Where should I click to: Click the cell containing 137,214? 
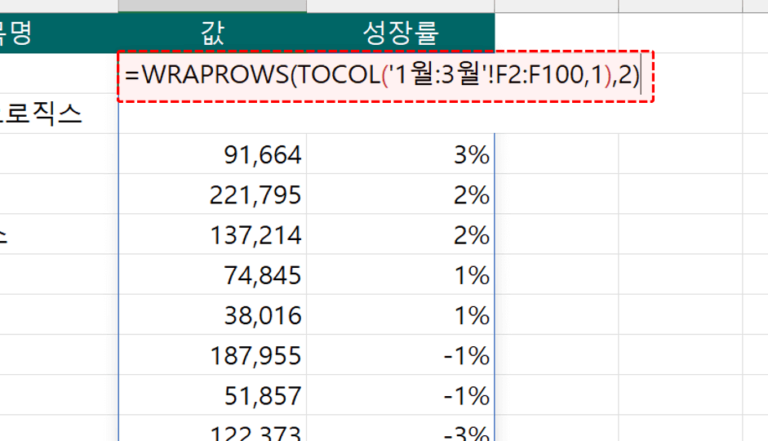point(212,235)
